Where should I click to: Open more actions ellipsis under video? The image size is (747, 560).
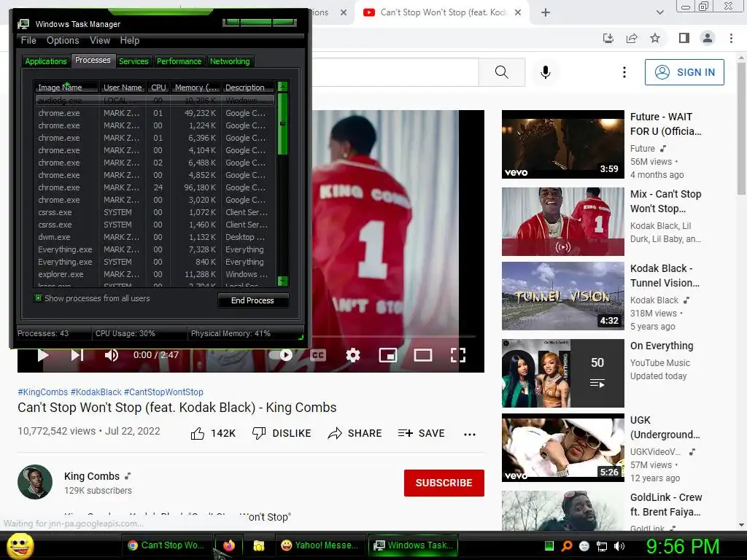pyautogui.click(x=470, y=435)
